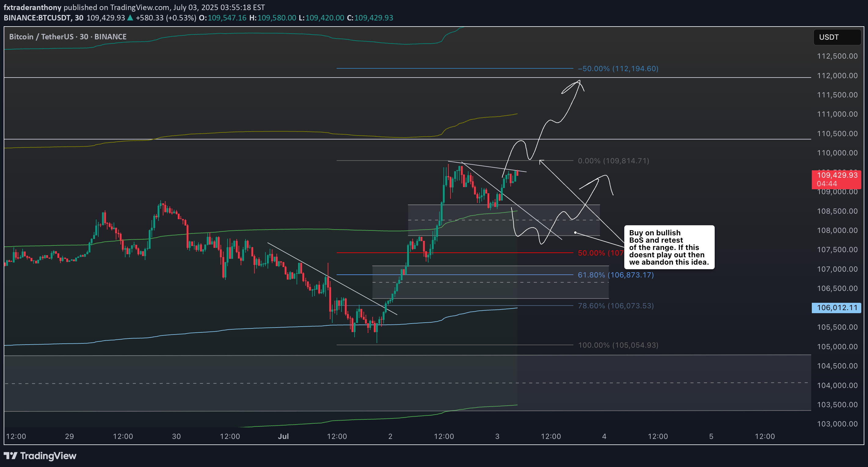The width and height of the screenshot is (868, 467).
Task: Click the 108,500.00 price axis label
Action: (x=837, y=211)
